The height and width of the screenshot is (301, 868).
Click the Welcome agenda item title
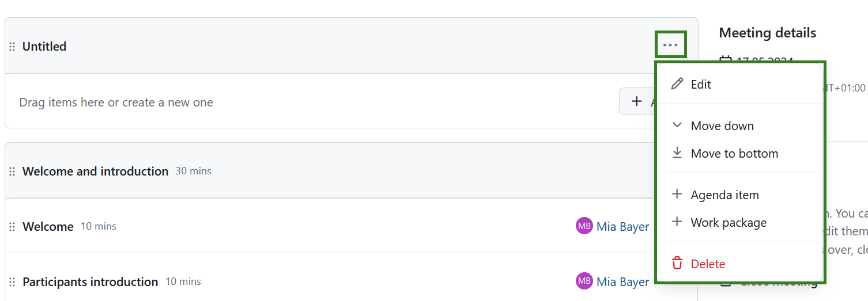coord(48,227)
